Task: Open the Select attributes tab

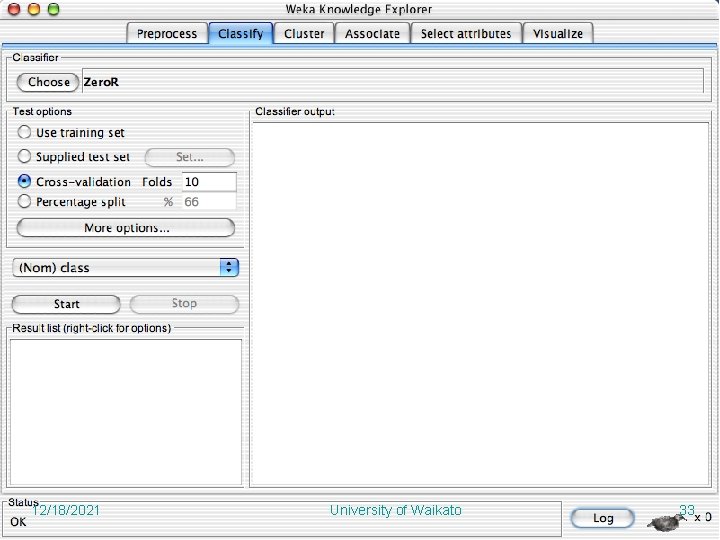Action: click(x=466, y=34)
